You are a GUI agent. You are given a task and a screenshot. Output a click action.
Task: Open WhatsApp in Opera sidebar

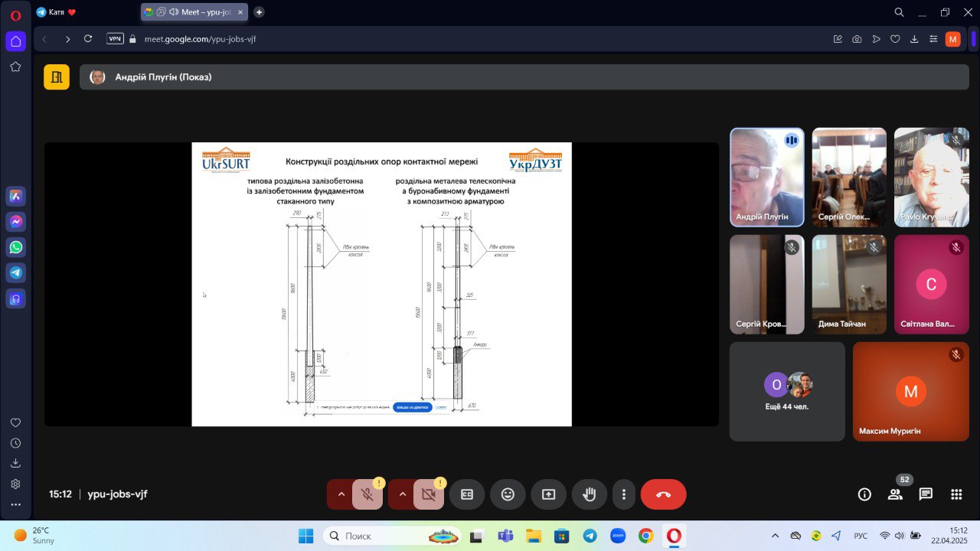point(15,247)
